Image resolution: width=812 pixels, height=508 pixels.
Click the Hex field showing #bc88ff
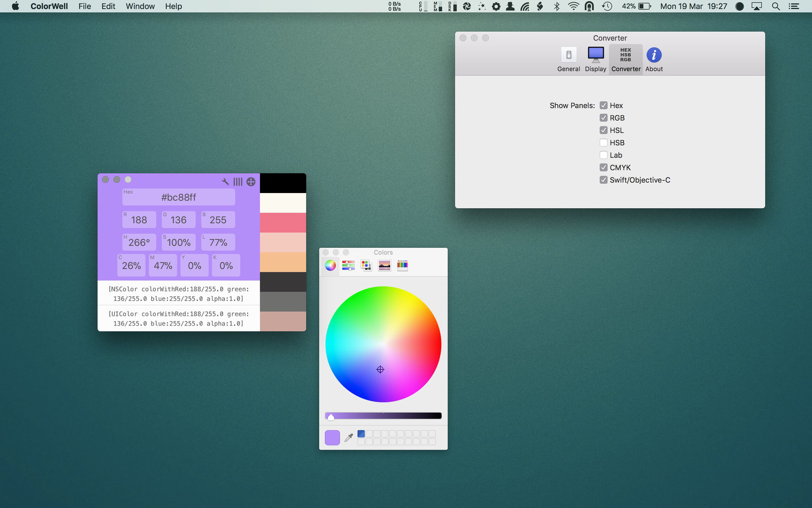coord(179,197)
